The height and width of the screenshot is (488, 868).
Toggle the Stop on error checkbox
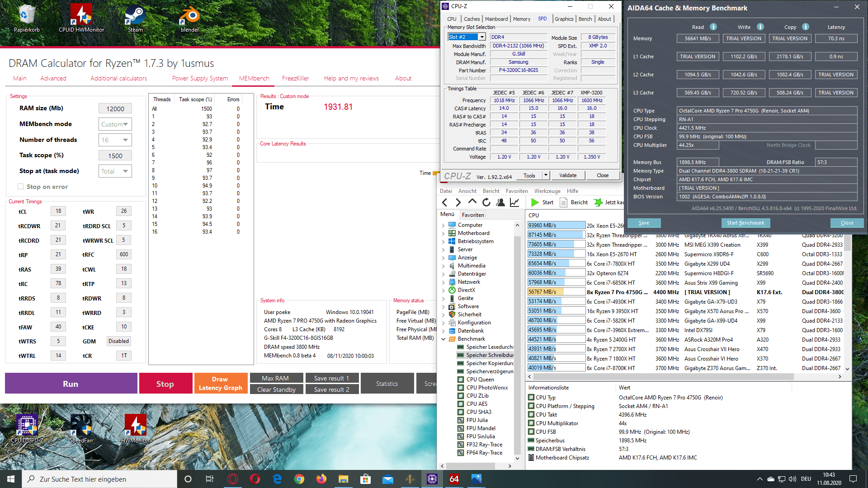tap(20, 187)
